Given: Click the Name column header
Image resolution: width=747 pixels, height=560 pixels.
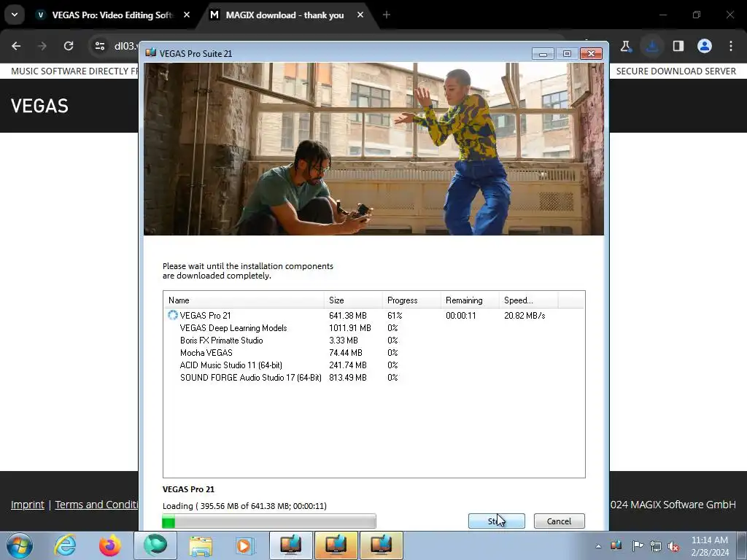Looking at the screenshot, I should pos(244,300).
